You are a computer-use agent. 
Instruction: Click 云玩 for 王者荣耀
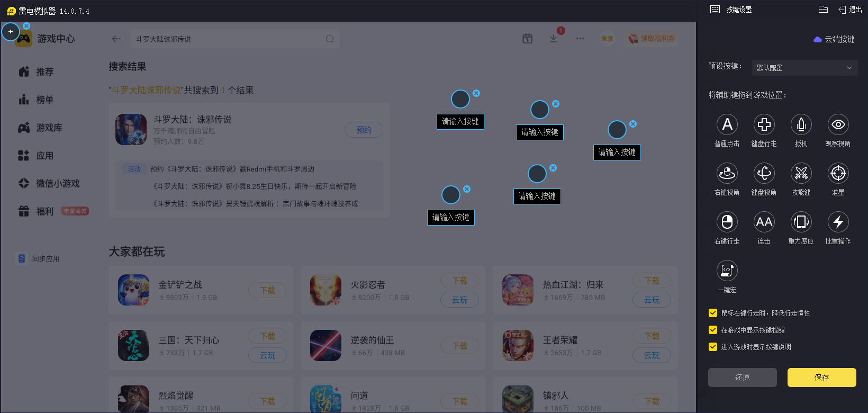coord(652,355)
